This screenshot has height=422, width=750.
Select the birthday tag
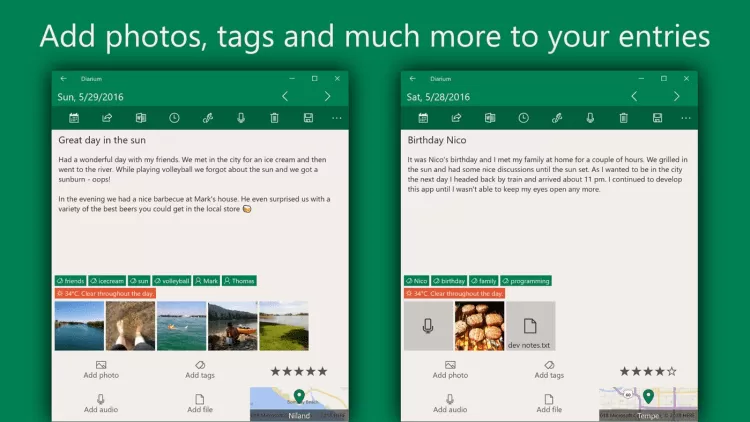coord(449,281)
